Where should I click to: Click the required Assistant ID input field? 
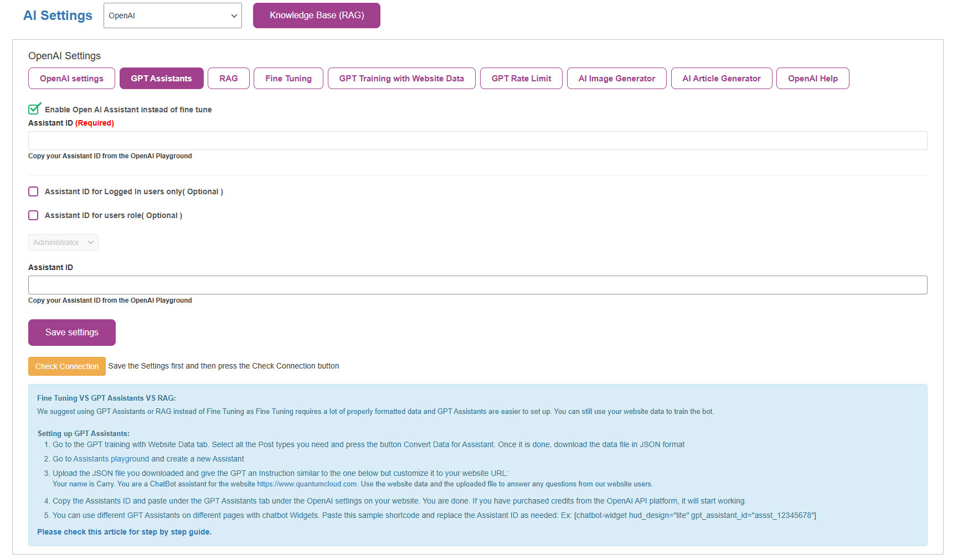click(x=477, y=141)
